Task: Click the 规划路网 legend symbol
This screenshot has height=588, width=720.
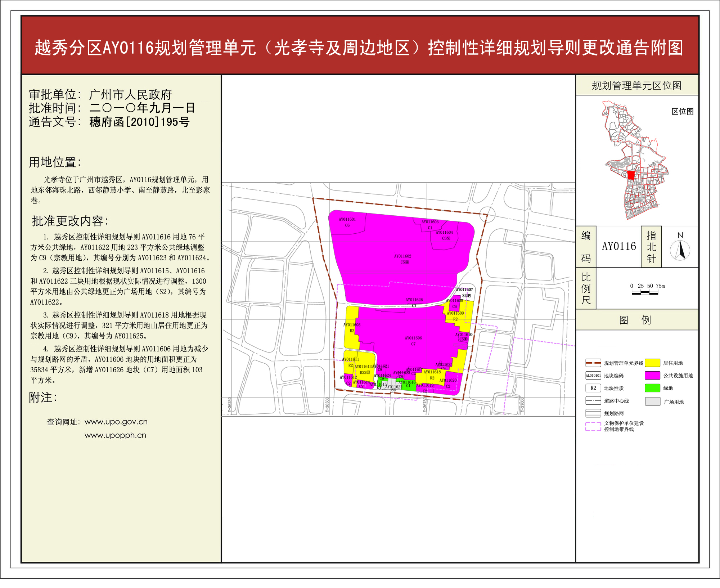Action: 593,413
